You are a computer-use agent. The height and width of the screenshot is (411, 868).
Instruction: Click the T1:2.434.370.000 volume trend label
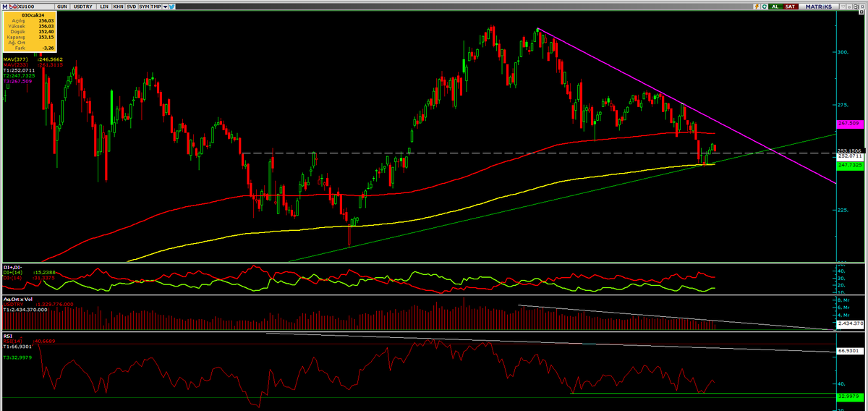pyautogui.click(x=25, y=310)
